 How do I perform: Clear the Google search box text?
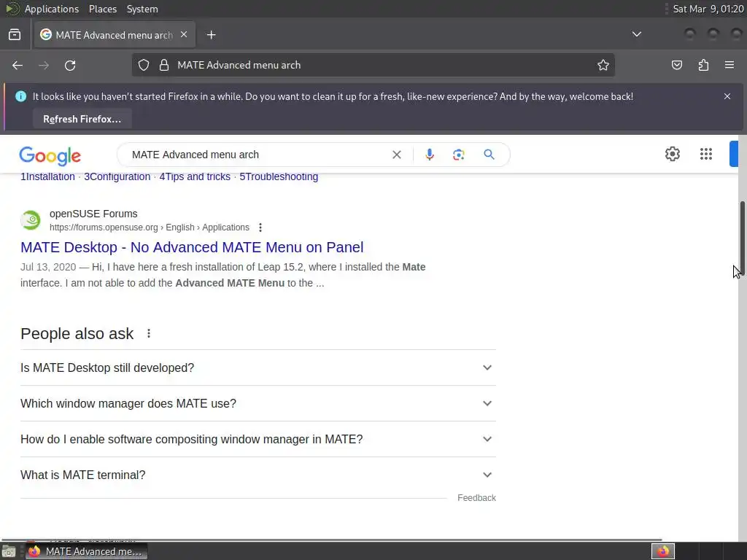tap(396, 155)
